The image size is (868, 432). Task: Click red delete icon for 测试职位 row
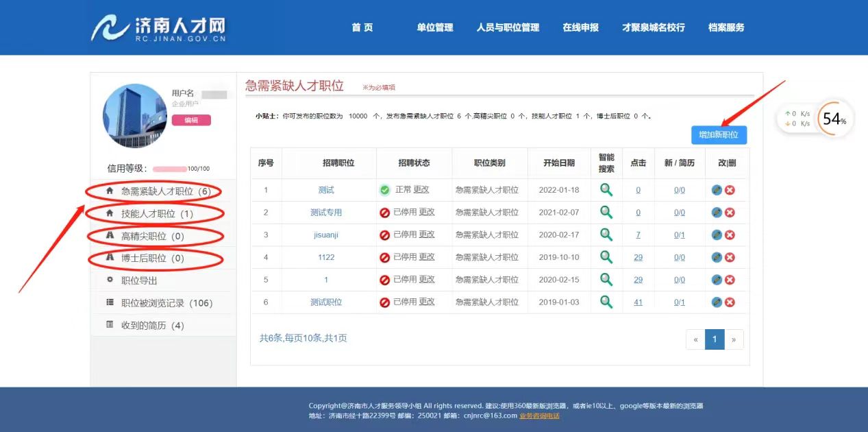730,302
